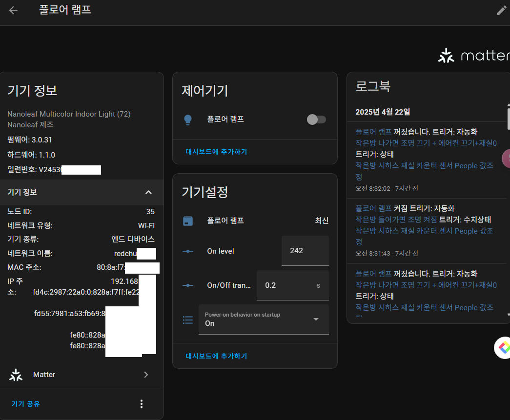Click the 기기 공유 button
Image resolution: width=510 pixels, height=420 pixels.
(26, 404)
